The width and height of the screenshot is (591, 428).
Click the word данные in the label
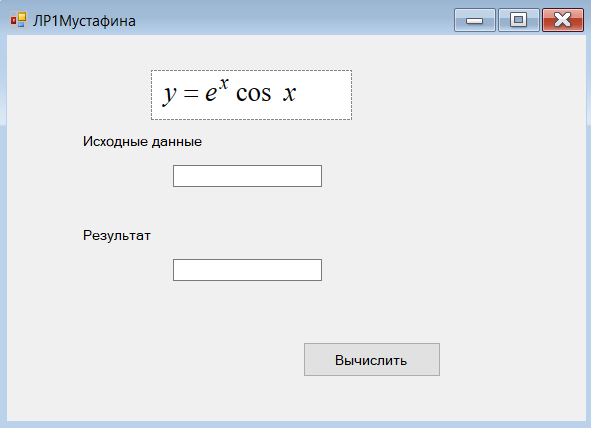point(176,142)
